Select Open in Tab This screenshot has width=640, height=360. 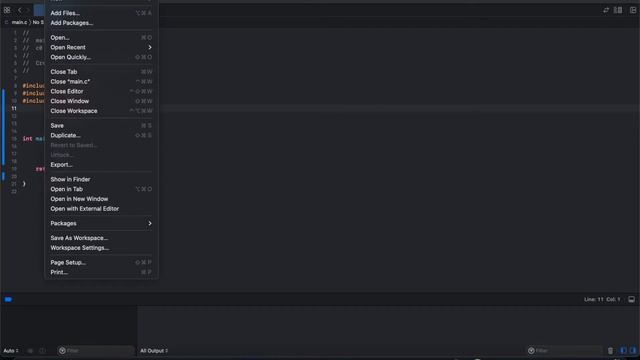[101, 189]
